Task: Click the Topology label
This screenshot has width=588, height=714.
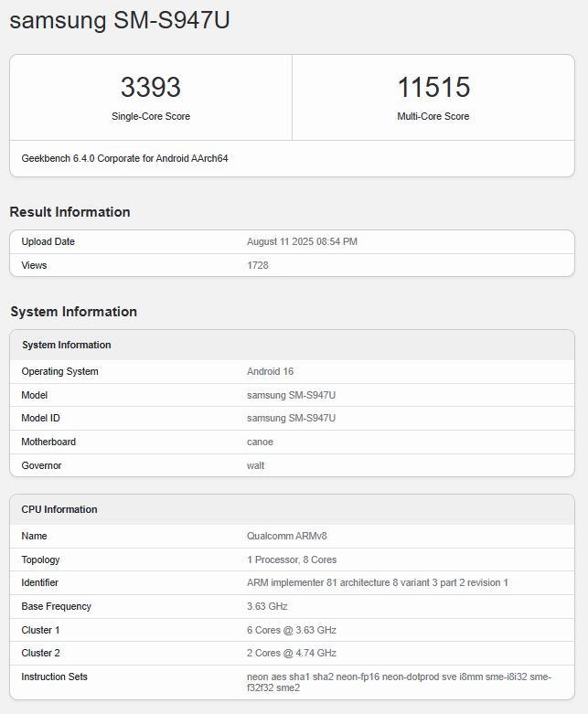Action: (x=40, y=559)
